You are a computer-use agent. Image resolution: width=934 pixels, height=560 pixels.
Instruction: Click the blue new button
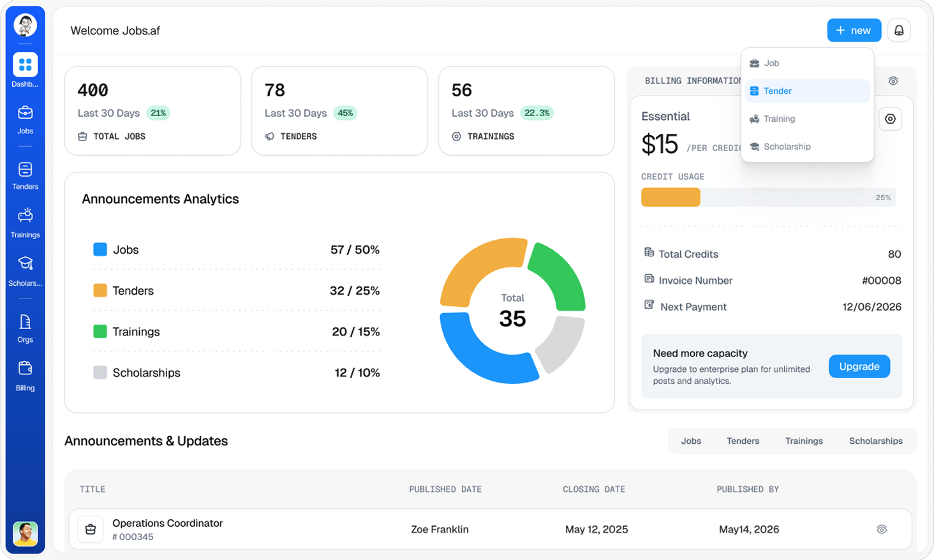pyautogui.click(x=854, y=30)
